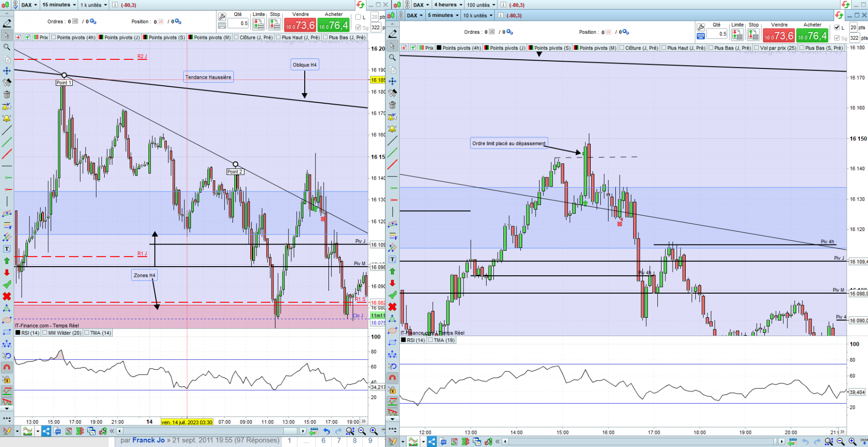Select the red trash delete-objects tool
868x447 pixels.
click(x=7, y=95)
